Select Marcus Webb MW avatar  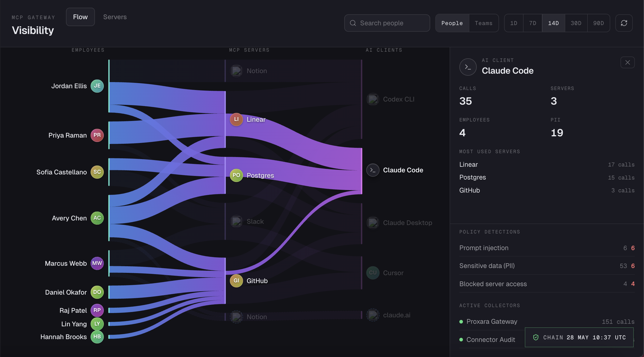(x=97, y=263)
